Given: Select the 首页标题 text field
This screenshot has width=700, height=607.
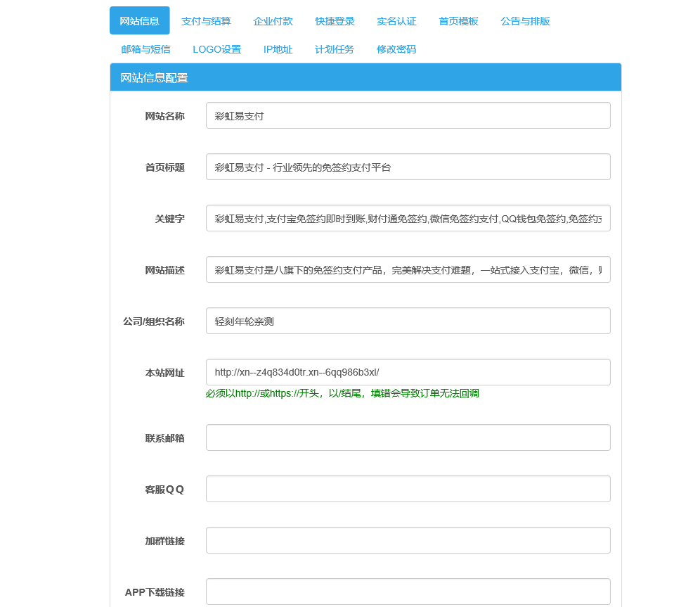Looking at the screenshot, I should tap(408, 167).
